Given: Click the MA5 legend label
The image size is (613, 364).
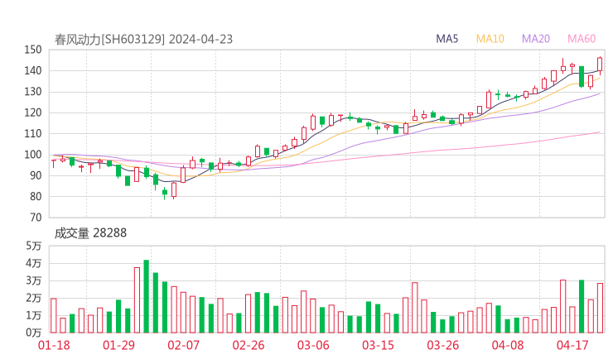Looking at the screenshot, I should 446,39.
